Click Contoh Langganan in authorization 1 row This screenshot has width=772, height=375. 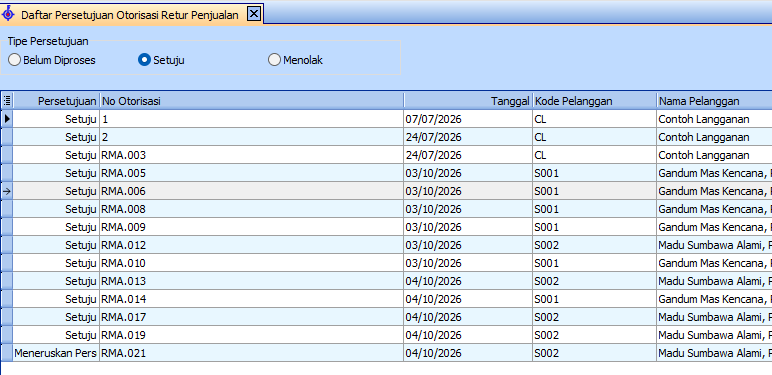coord(714,119)
